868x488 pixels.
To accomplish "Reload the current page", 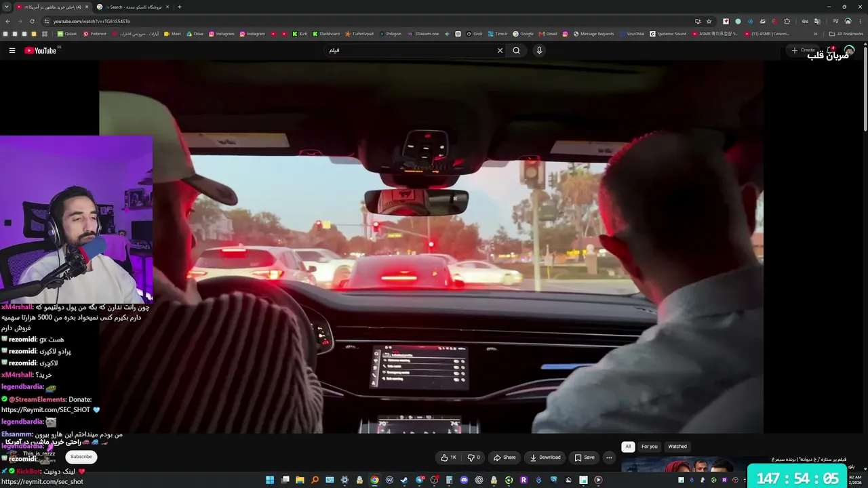I will coord(32,21).
